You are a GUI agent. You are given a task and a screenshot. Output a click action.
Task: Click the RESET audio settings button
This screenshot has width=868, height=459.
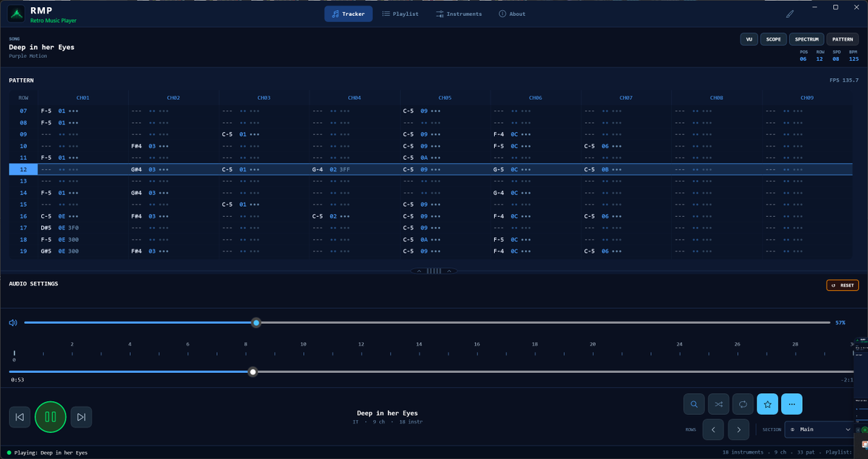click(843, 286)
